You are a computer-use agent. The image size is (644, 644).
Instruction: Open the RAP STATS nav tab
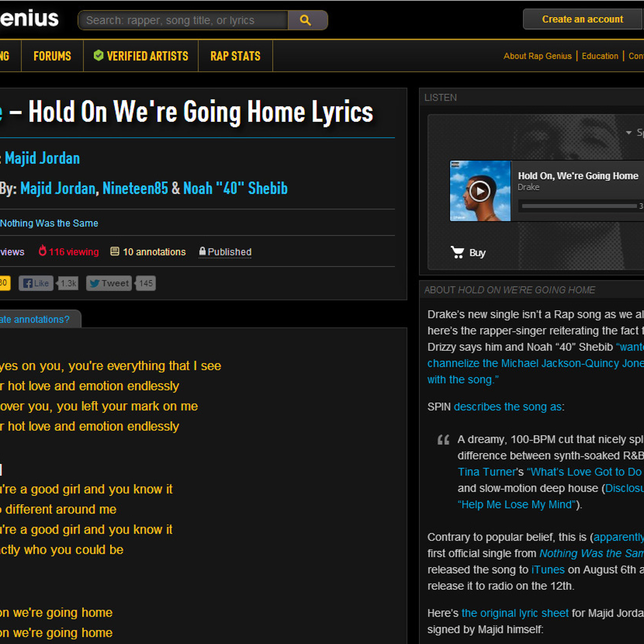coord(235,56)
